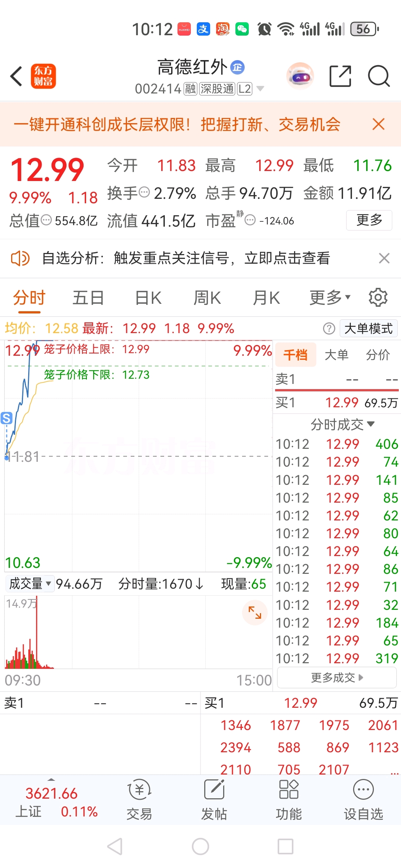Image resolution: width=401 pixels, height=868 pixels.
Task: Tap the speaker icon beside 自选分析
Action: click(20, 258)
